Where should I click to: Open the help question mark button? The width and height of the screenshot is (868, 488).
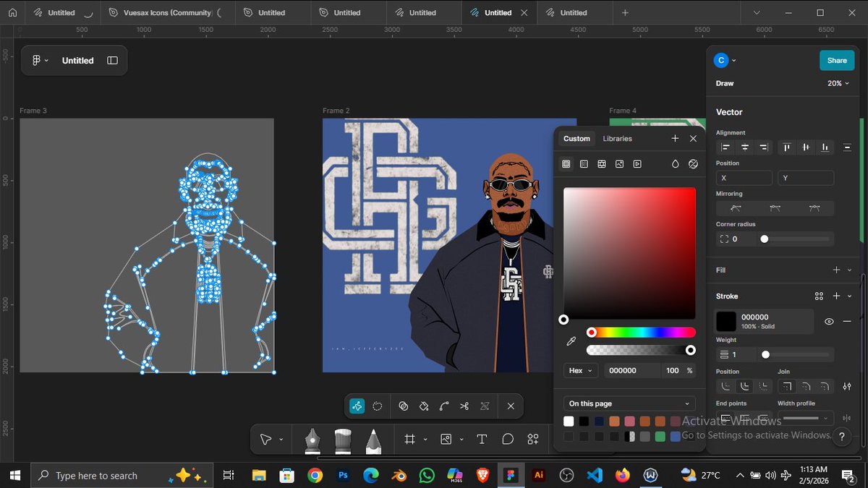(x=841, y=437)
